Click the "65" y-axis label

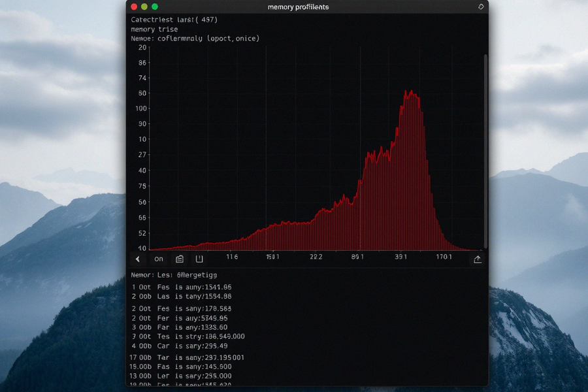(x=142, y=218)
